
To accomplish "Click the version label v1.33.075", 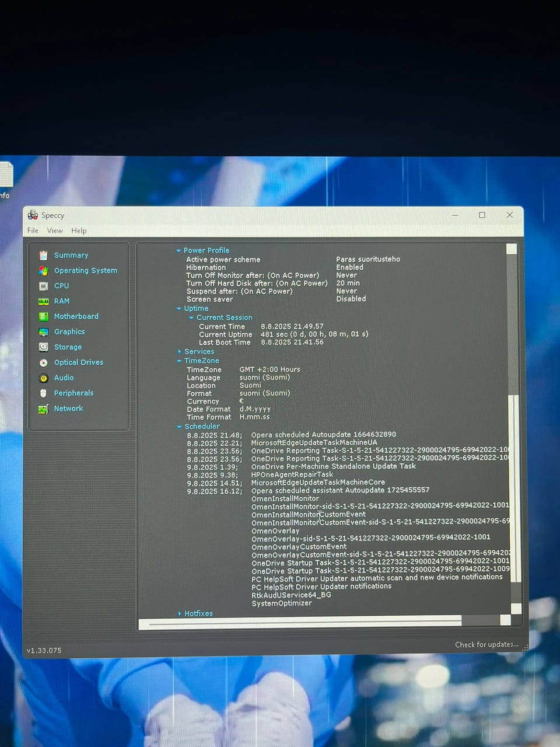I will [44, 650].
